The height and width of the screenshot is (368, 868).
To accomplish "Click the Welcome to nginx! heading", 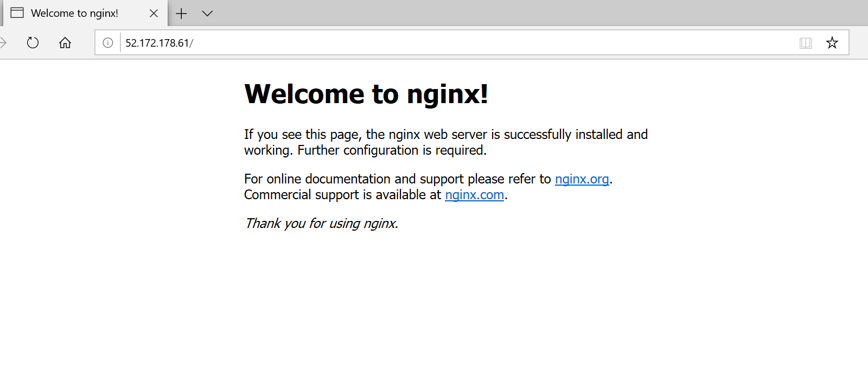I will [366, 94].
